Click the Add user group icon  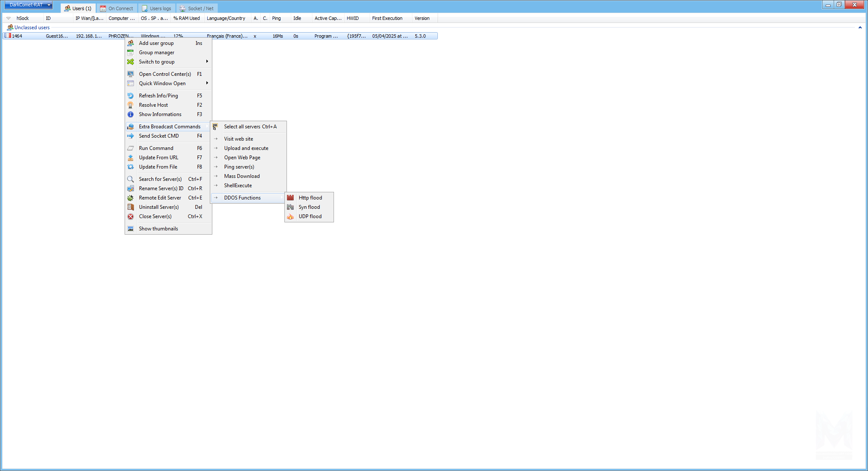coord(131,43)
